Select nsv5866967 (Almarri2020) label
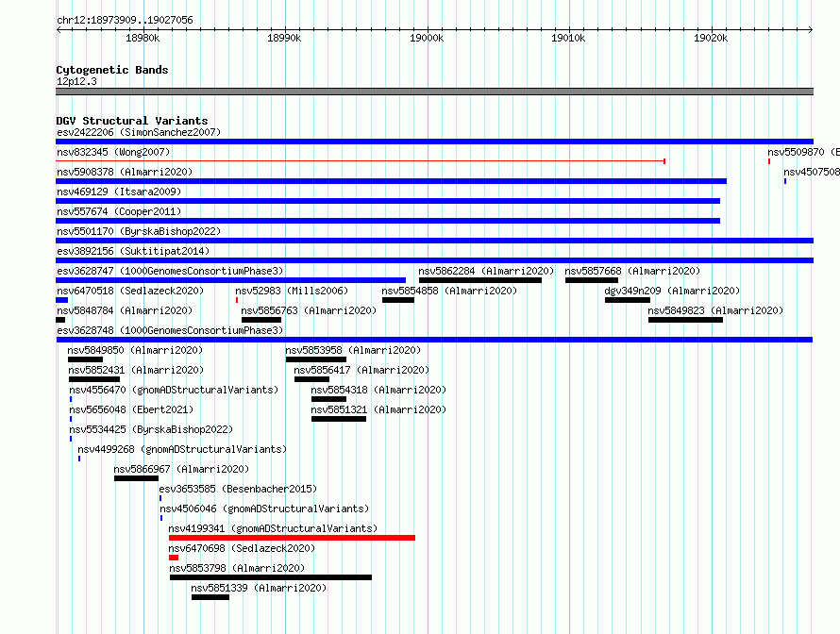The width and height of the screenshot is (840, 634). 181,469
